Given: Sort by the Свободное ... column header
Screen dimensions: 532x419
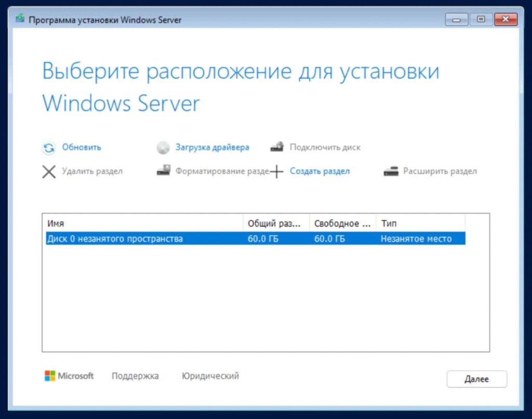Looking at the screenshot, I should click(343, 223).
